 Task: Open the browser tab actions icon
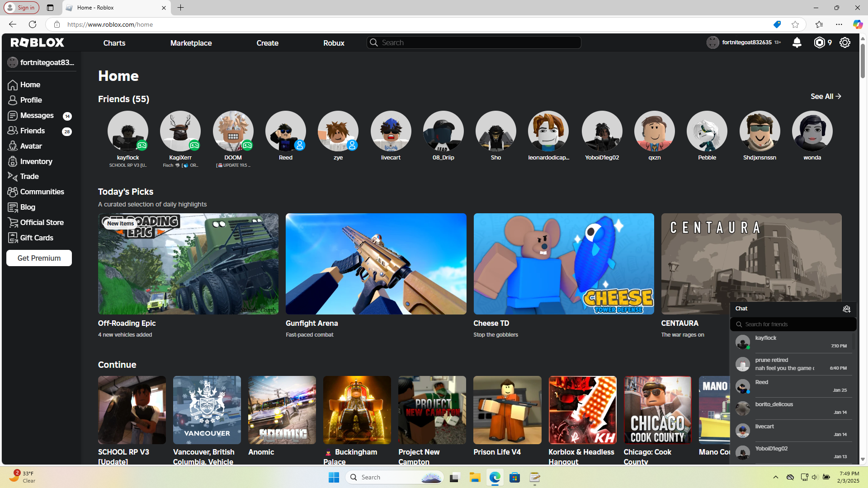click(50, 8)
